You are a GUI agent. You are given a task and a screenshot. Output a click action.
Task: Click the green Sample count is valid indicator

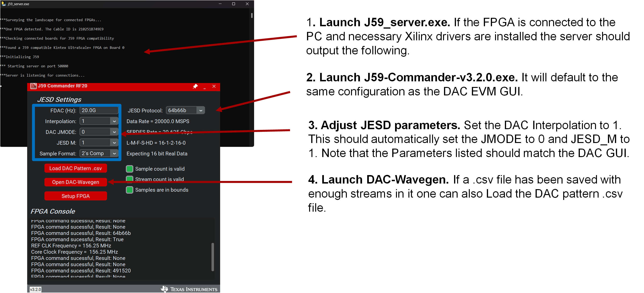(130, 169)
